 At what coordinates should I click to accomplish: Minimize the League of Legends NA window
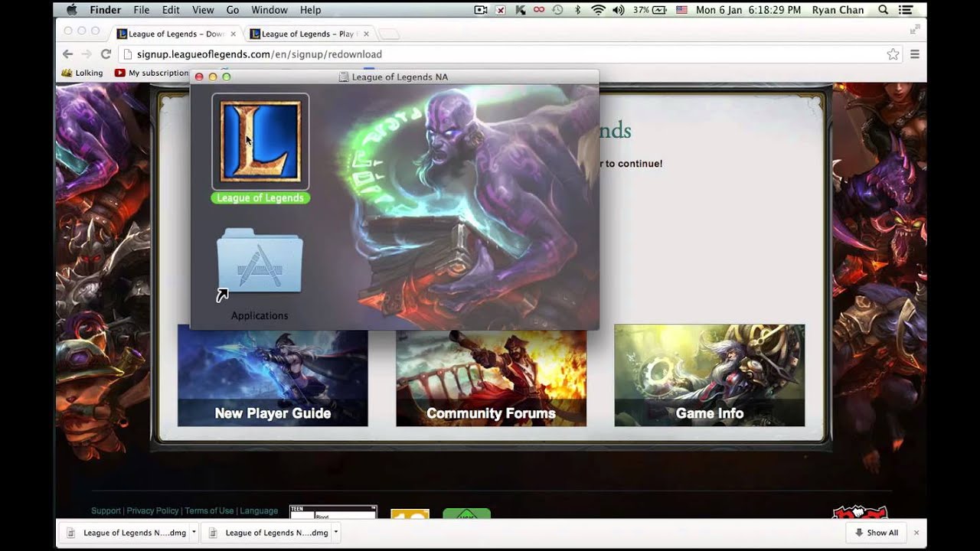pos(213,77)
